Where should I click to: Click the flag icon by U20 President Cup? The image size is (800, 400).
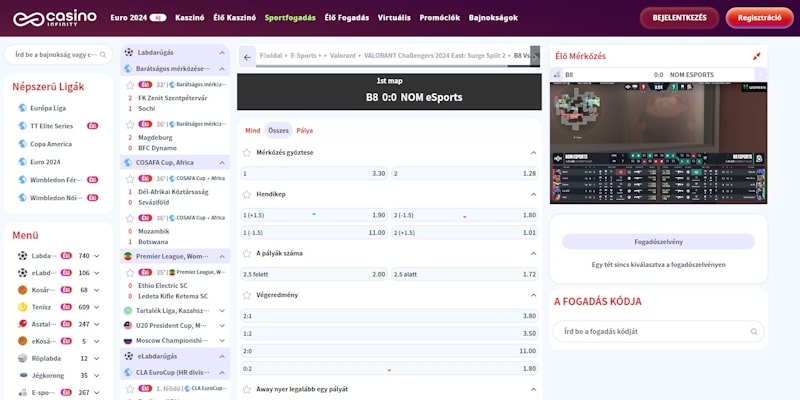click(x=128, y=325)
